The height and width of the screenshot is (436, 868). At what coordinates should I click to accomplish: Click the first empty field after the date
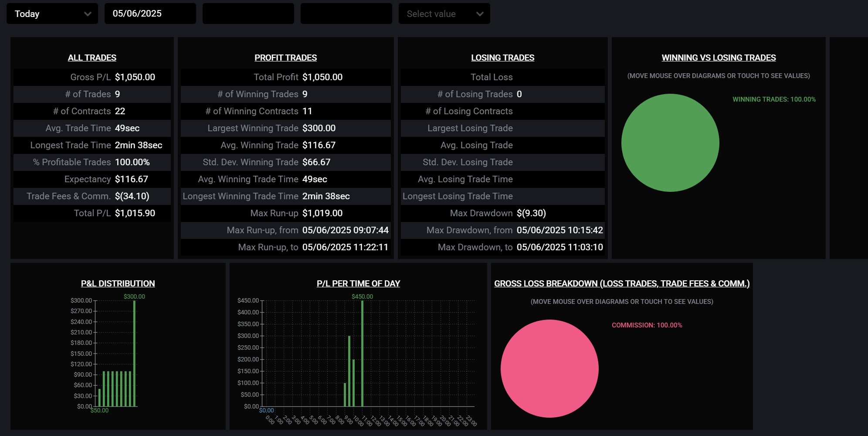[x=248, y=14]
